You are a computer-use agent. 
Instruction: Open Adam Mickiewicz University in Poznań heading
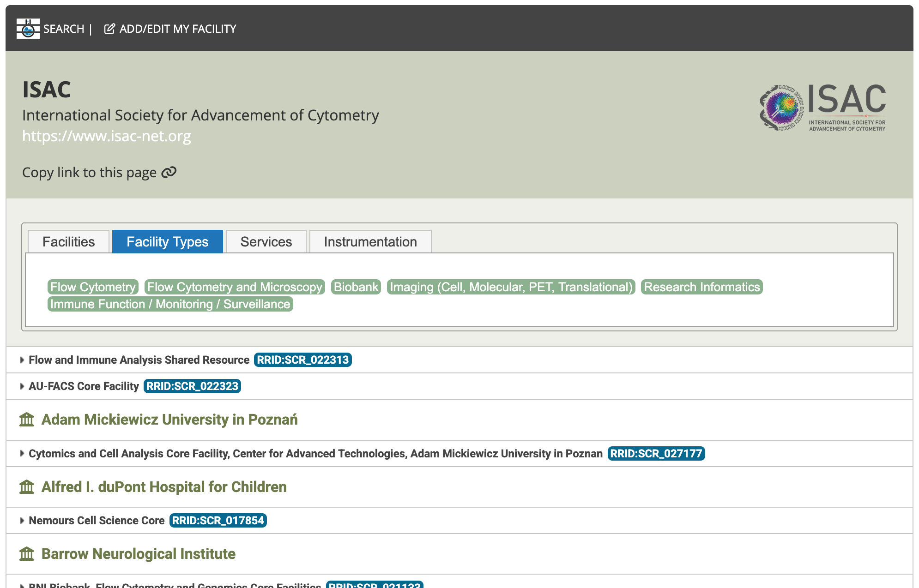coord(169,420)
